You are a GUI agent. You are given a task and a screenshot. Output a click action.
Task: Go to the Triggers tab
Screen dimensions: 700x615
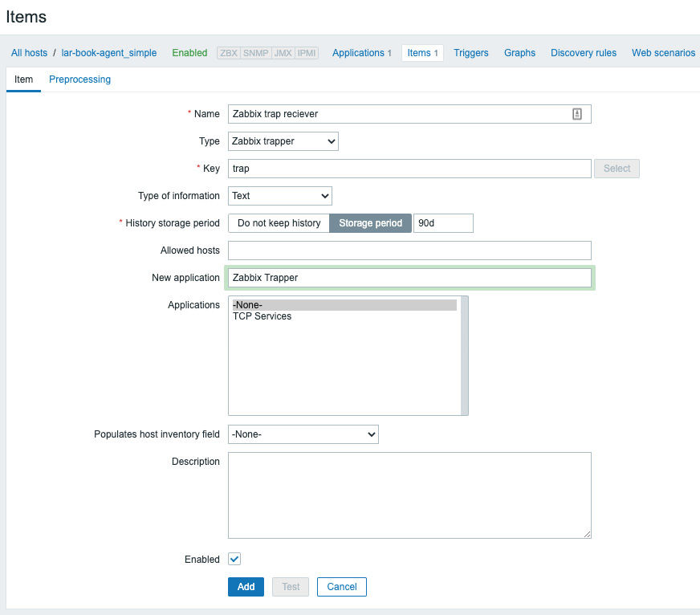(x=471, y=53)
